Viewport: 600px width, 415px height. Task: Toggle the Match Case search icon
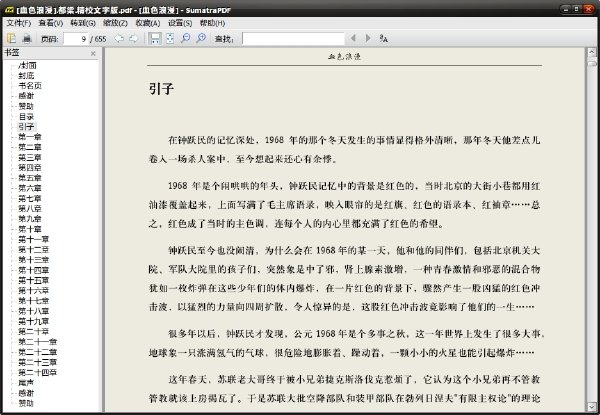point(383,38)
